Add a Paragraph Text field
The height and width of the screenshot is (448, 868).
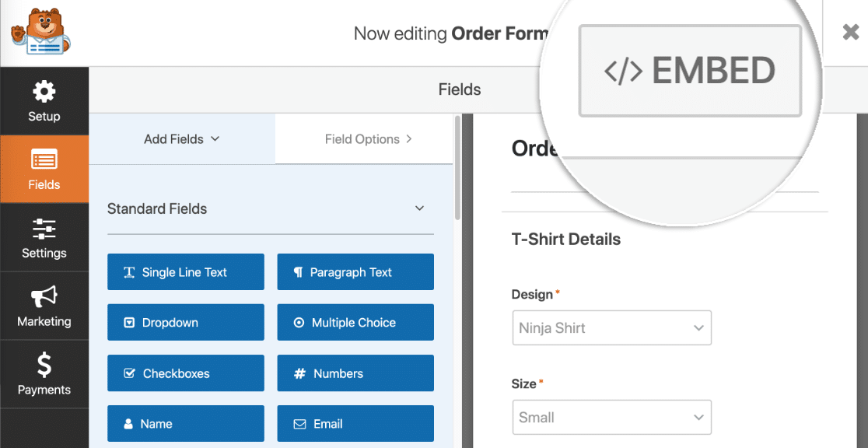click(x=355, y=272)
